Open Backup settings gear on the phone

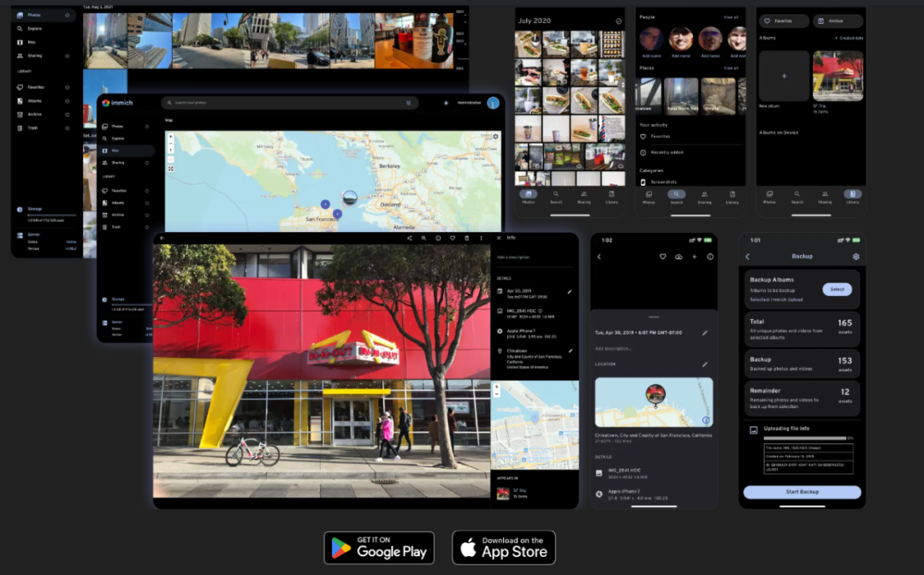coord(856,257)
